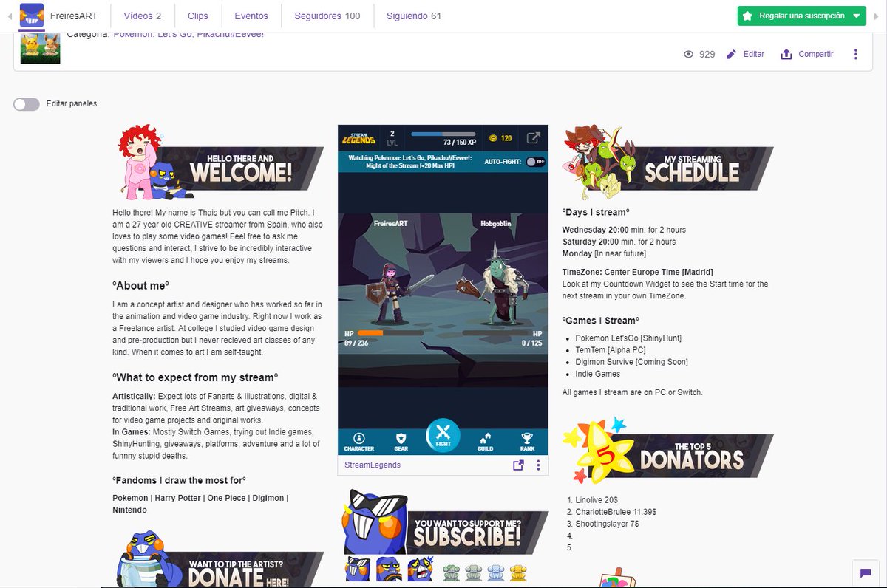Image resolution: width=887 pixels, height=588 pixels.
Task: Click the Indie Games list item
Action: click(598, 374)
